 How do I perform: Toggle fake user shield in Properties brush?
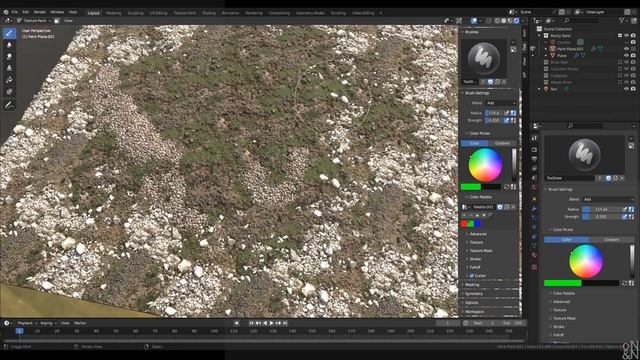[x=609, y=178]
